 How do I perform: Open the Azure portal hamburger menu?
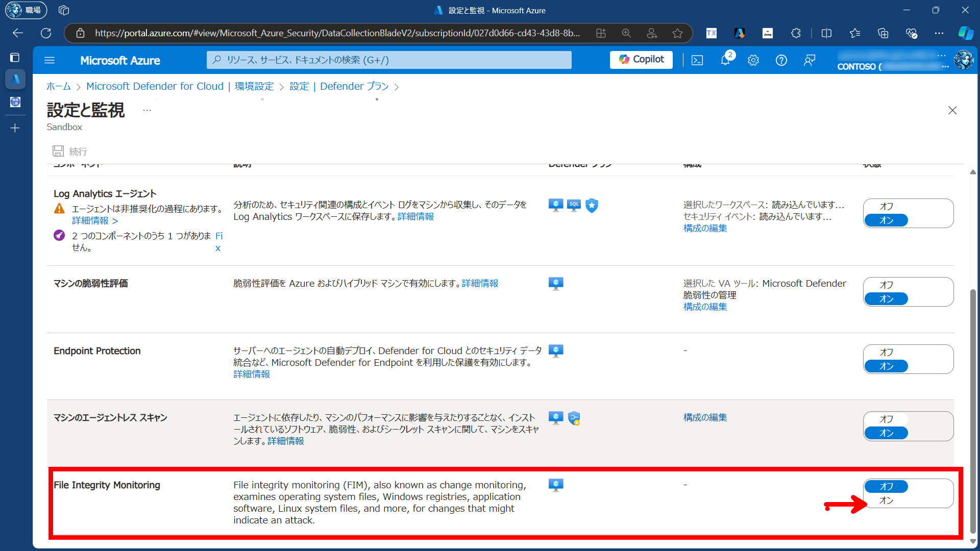[50, 60]
